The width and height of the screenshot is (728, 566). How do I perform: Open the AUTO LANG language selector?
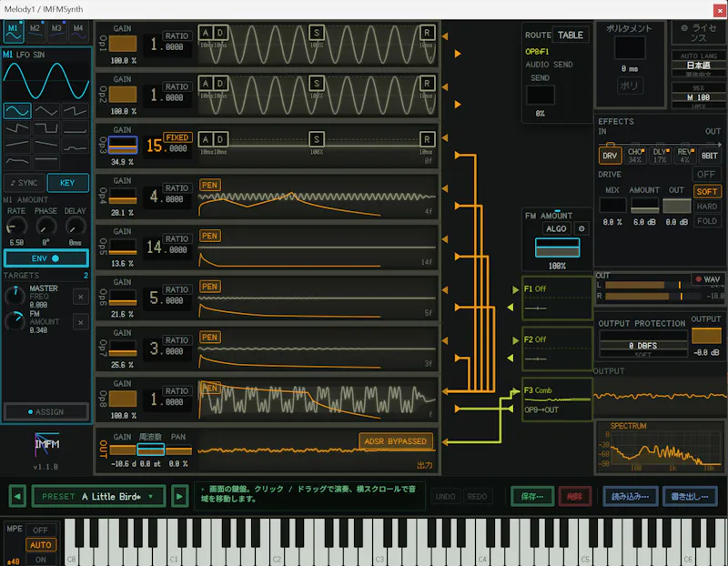pyautogui.click(x=699, y=64)
